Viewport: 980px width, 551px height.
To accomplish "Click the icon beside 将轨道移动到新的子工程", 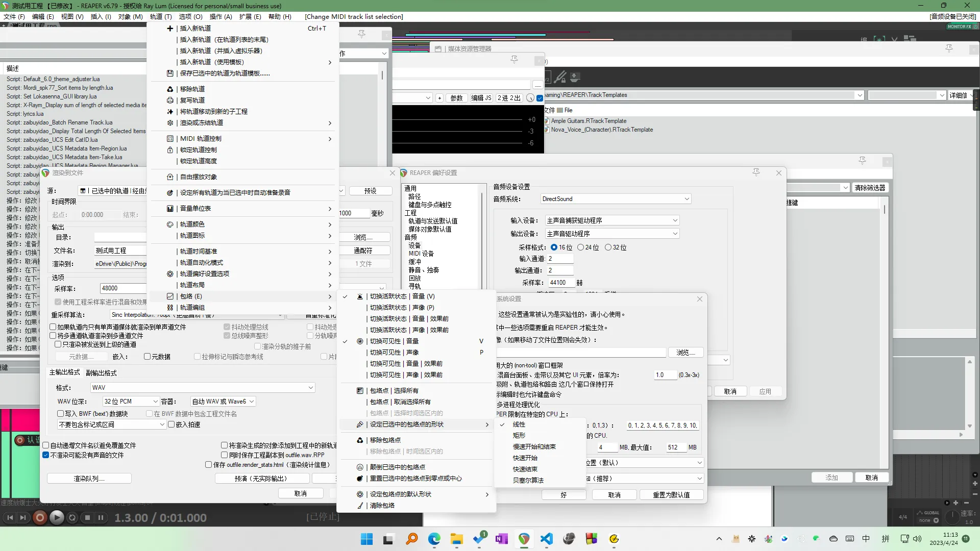I will click(170, 112).
